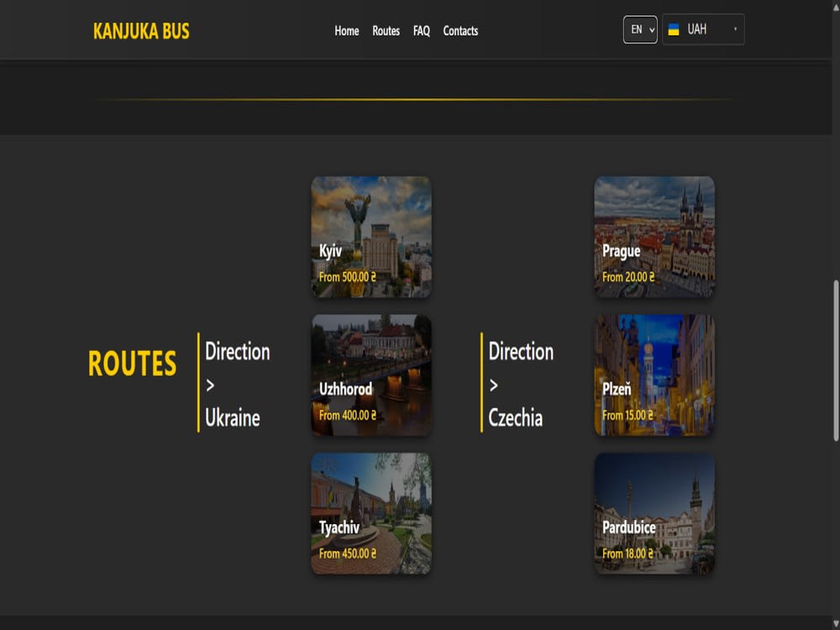Click the Ukrainian flag icon in the currency selector
This screenshot has width=840, height=630.
coord(674,29)
